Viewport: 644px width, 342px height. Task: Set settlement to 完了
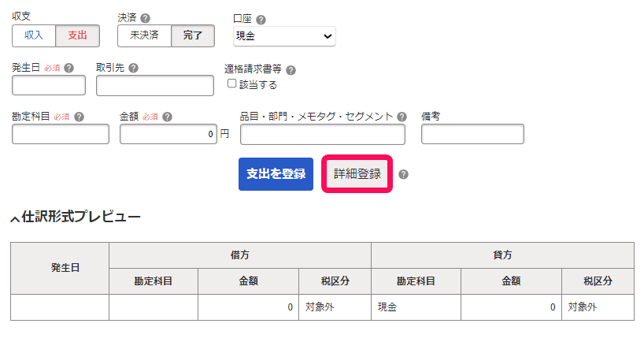[x=193, y=35]
